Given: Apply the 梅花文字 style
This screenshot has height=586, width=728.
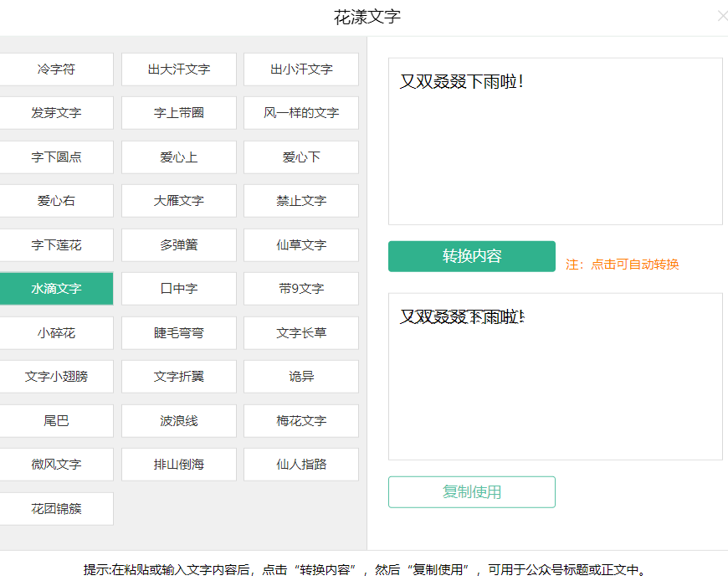Looking at the screenshot, I should [300, 421].
